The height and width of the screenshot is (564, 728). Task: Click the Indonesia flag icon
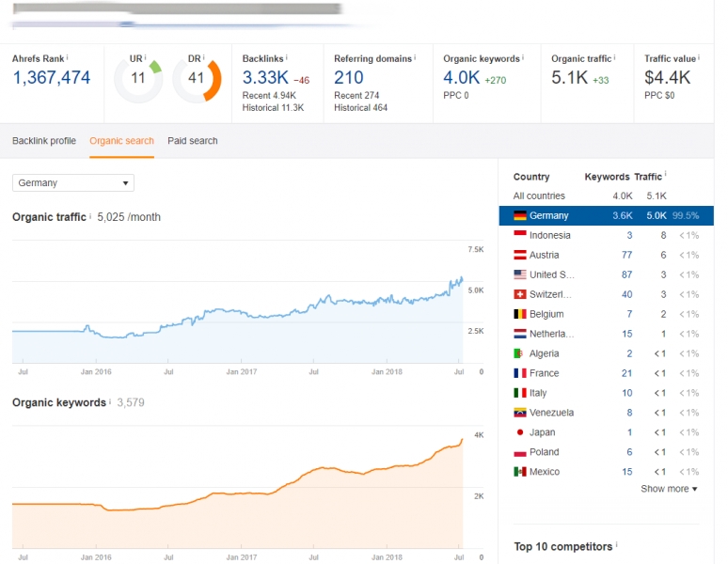tap(519, 236)
